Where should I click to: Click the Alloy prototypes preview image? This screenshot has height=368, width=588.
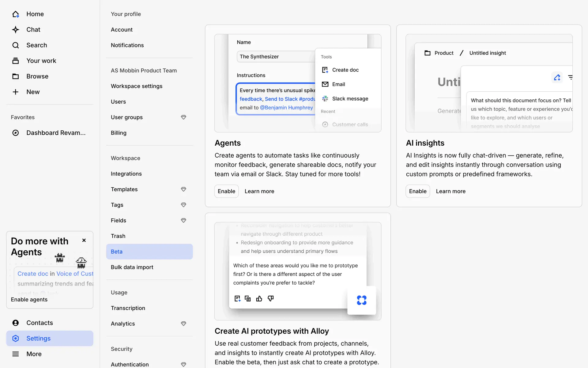tap(298, 271)
